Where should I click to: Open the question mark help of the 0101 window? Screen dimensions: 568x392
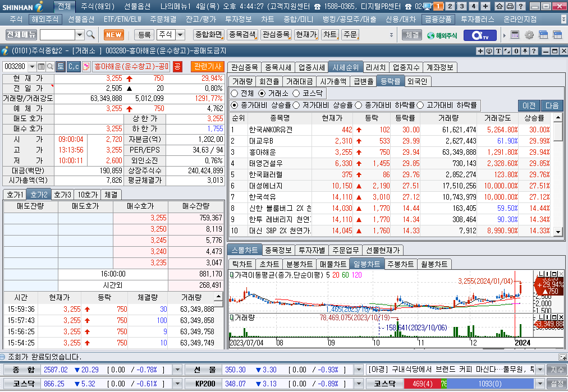[534, 51]
